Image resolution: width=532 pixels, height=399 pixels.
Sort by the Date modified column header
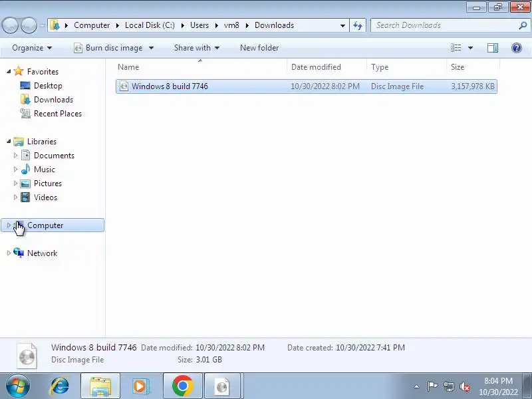[x=327, y=67]
